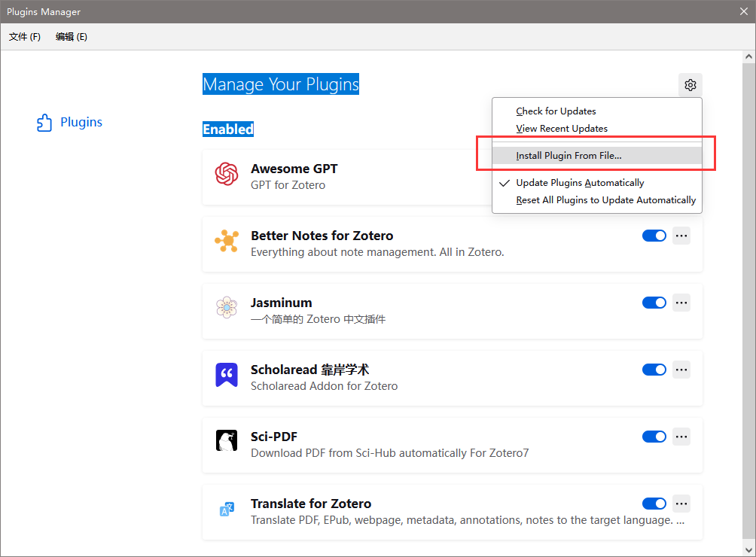756x557 pixels.
Task: Click the vertical scrollbar thumb
Action: coord(748,300)
